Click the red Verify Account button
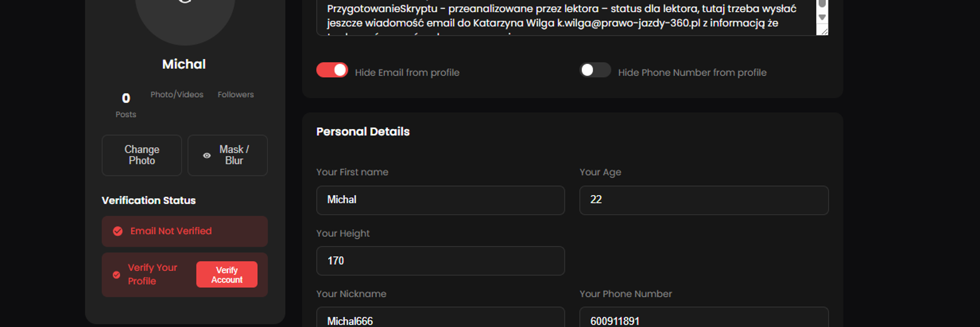 [227, 275]
